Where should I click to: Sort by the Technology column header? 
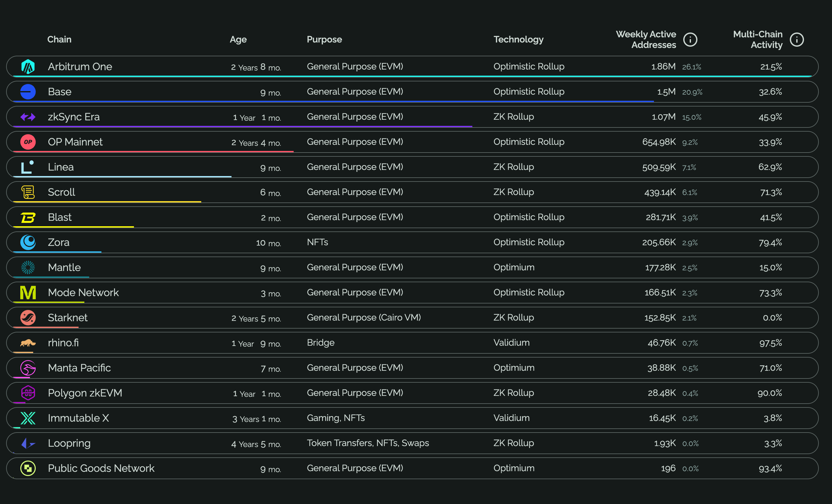[518, 40]
